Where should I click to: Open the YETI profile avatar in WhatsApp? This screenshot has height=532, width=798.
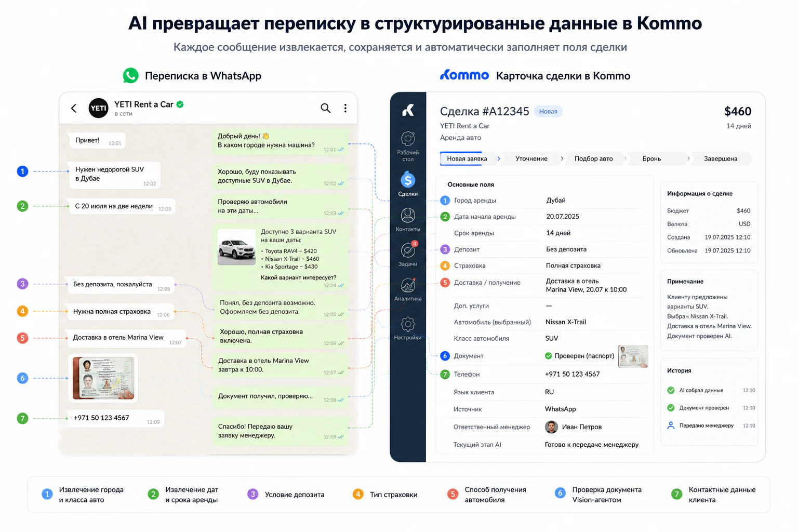pyautogui.click(x=99, y=108)
